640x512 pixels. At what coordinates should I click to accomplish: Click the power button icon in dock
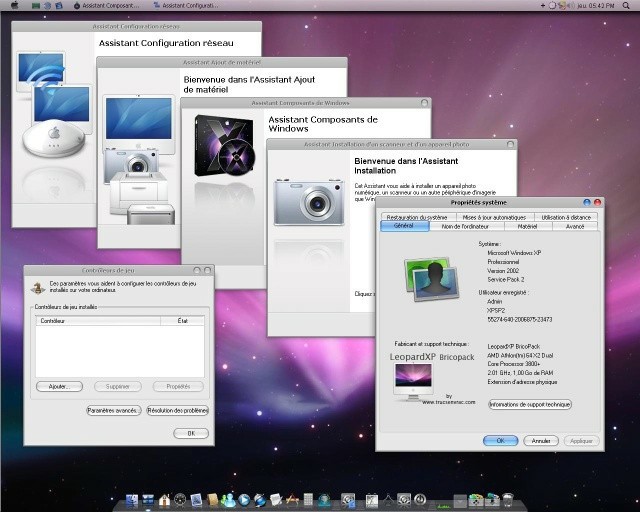pyautogui.click(x=420, y=499)
